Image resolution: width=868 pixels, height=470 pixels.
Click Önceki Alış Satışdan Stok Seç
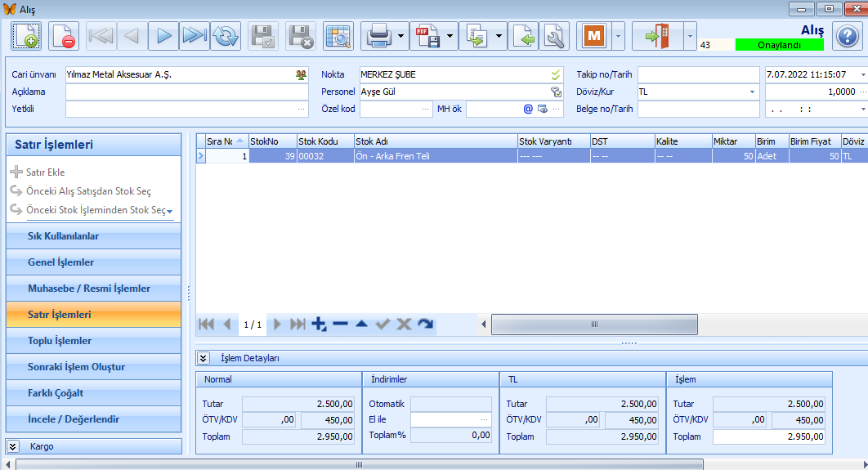(x=88, y=191)
